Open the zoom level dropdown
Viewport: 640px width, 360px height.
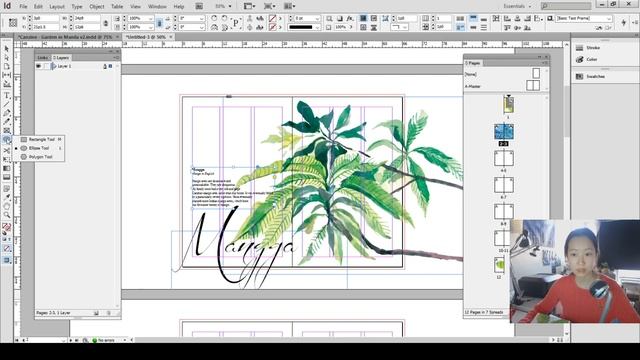[x=230, y=7]
